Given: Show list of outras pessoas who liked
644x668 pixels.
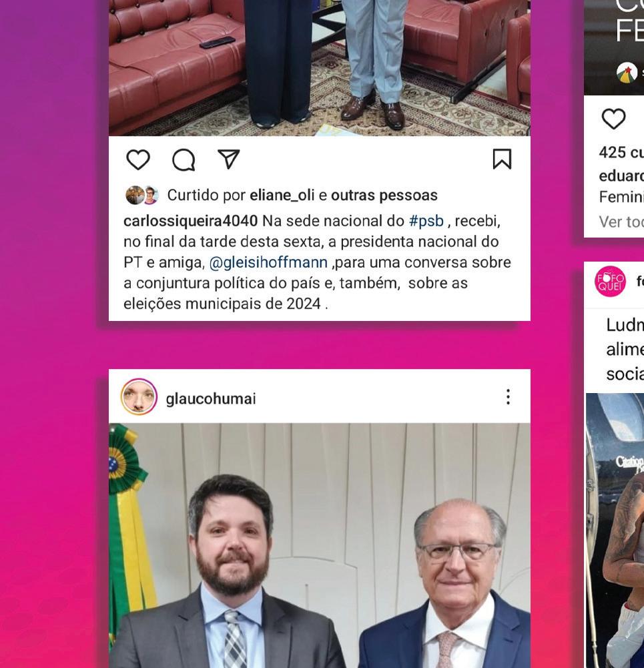Looking at the screenshot, I should click(384, 195).
